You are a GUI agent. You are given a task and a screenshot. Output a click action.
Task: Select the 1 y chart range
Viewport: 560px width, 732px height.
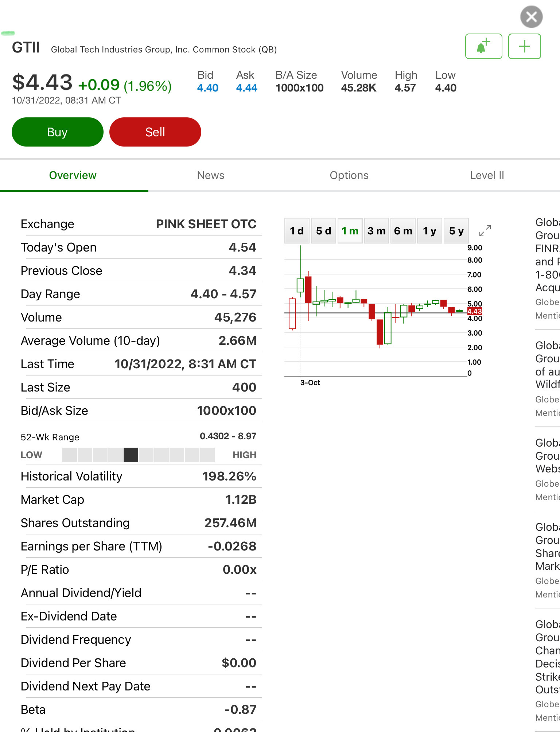tap(430, 231)
